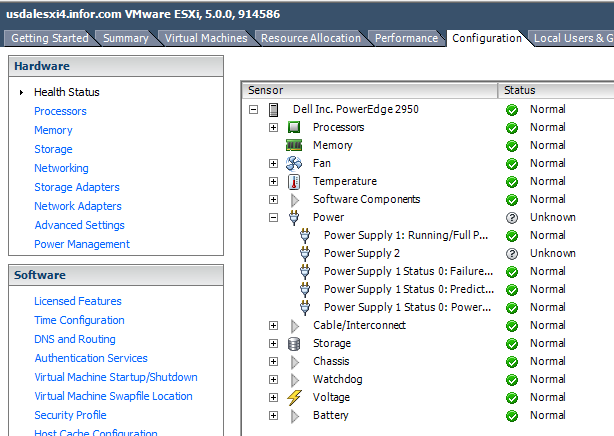The width and height of the screenshot is (614, 436).
Task: Click the Watchdog triangle icon
Action: click(295, 380)
